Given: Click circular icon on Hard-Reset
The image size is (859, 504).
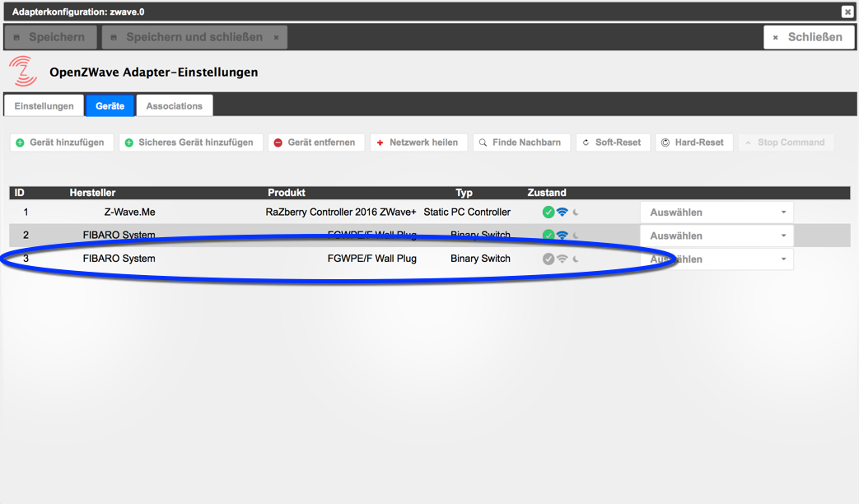Looking at the screenshot, I should pos(665,142).
